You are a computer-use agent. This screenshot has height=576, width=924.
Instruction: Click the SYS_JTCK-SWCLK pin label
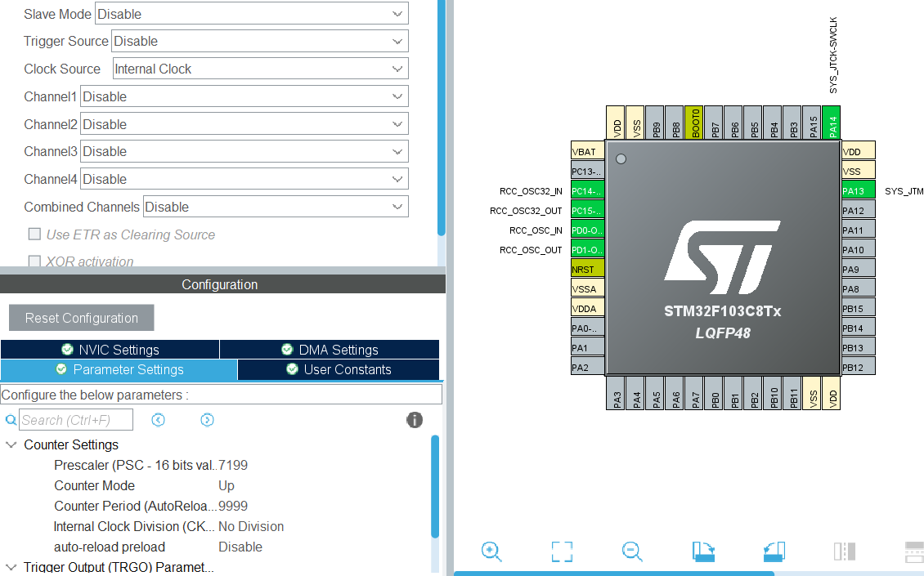[832, 55]
